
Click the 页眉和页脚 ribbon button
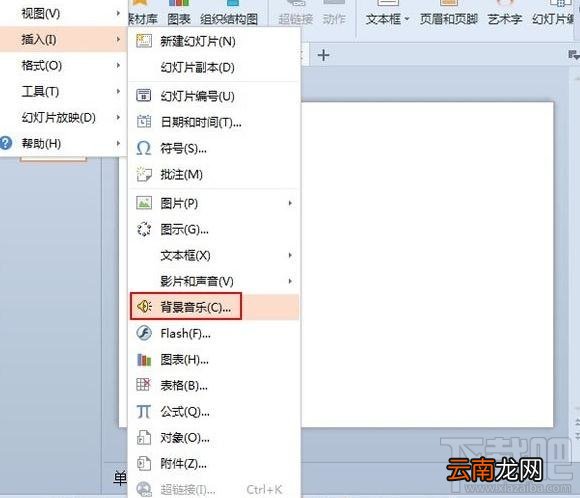[448, 13]
